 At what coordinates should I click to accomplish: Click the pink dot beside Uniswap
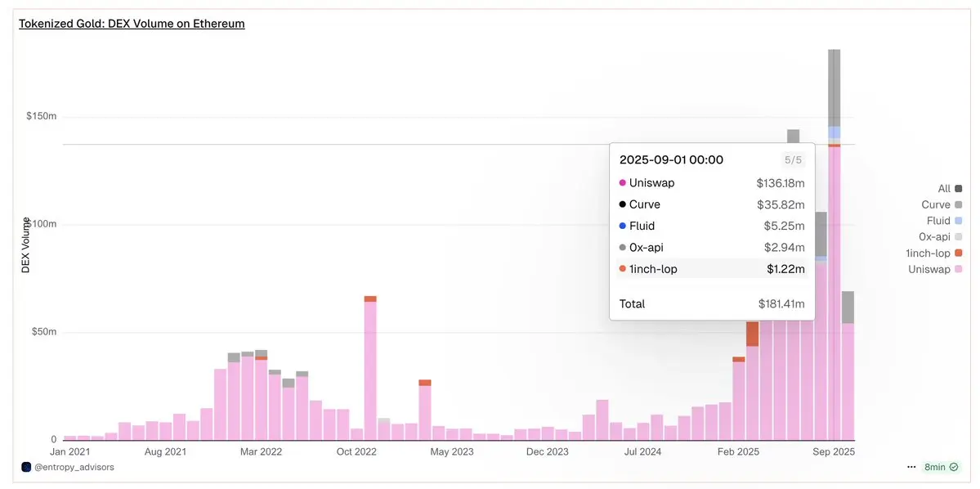tap(623, 183)
